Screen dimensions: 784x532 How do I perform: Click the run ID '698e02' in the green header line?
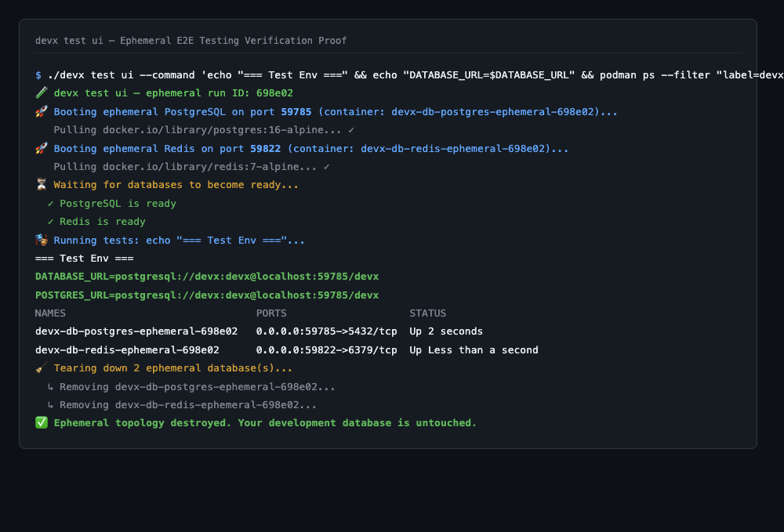coord(274,93)
